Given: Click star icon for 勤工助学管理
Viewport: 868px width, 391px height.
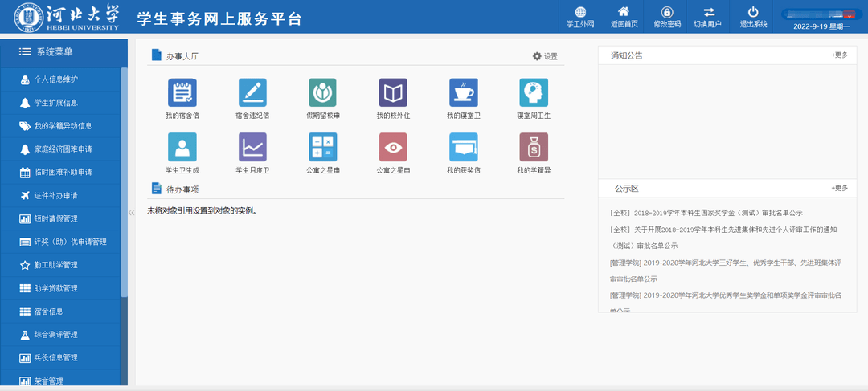Looking at the screenshot, I should click(x=25, y=265).
